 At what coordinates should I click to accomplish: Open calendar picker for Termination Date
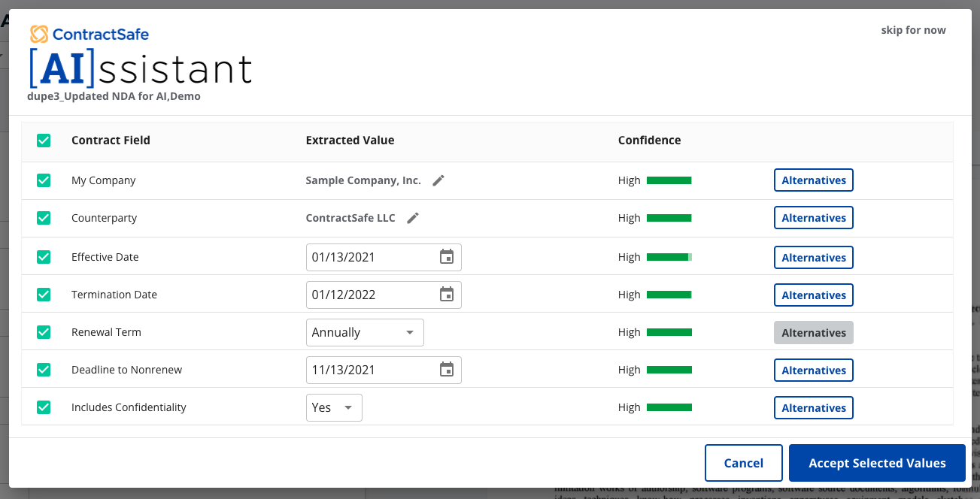click(446, 295)
